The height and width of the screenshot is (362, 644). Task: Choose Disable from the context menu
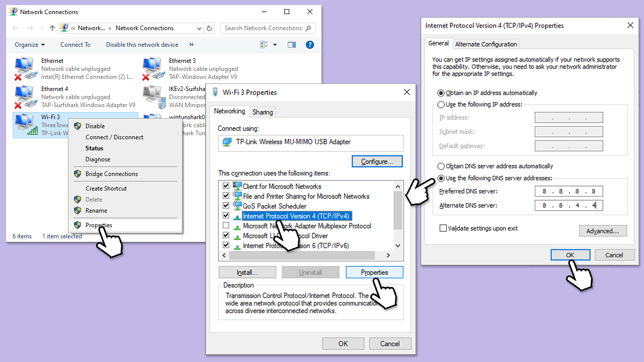95,126
